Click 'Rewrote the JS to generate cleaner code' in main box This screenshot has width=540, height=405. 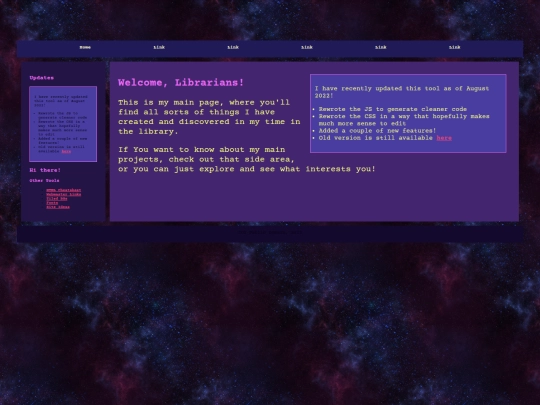(393, 109)
